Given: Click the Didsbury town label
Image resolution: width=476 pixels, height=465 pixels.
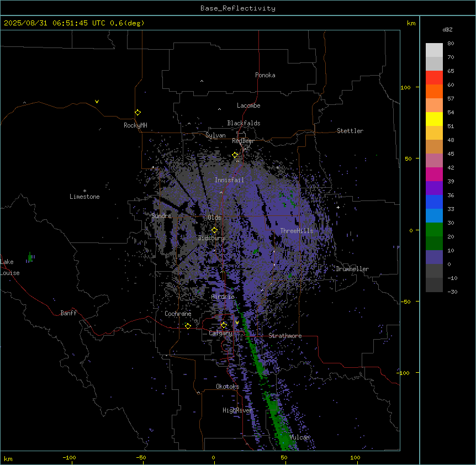Looking at the screenshot, I should 211,238.
